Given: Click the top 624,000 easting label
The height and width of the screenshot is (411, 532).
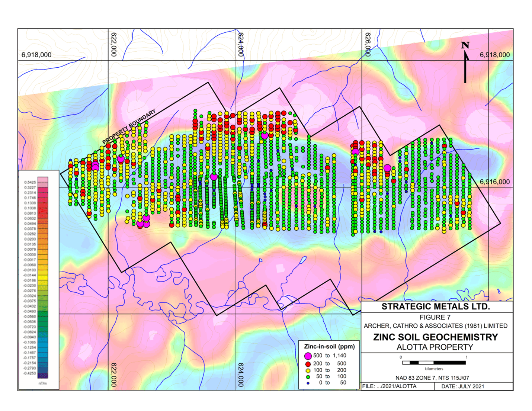Looking at the screenshot, I should coord(241,44).
